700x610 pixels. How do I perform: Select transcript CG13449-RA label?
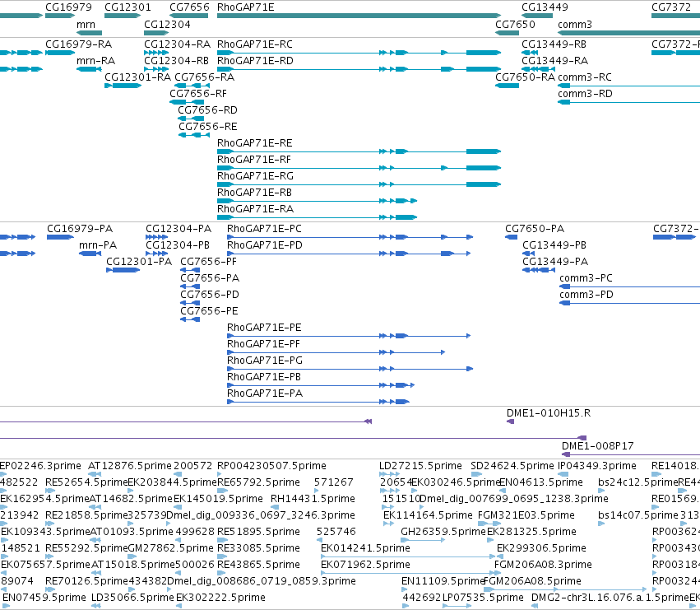pyautogui.click(x=555, y=60)
